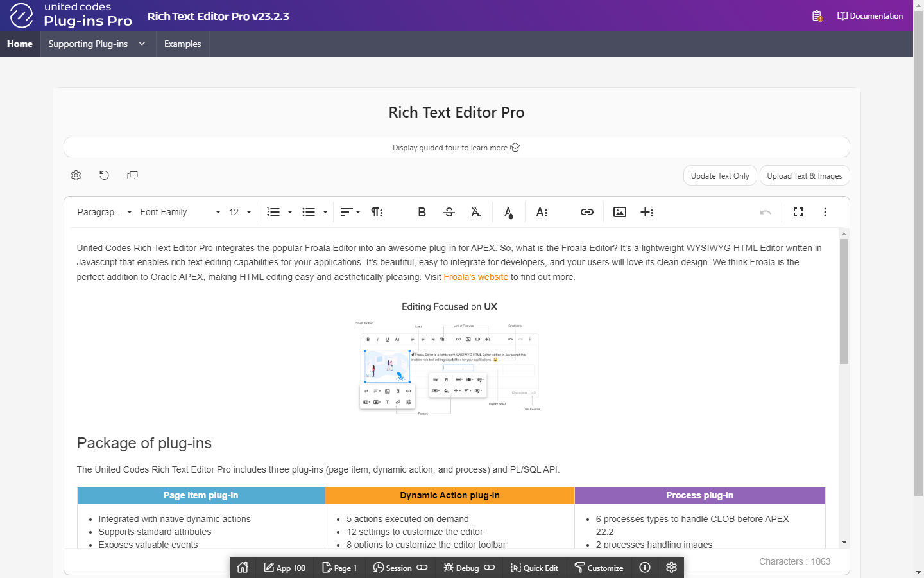The height and width of the screenshot is (578, 924).
Task: Toggle the Debug option in developer toolbar
Action: point(469,568)
